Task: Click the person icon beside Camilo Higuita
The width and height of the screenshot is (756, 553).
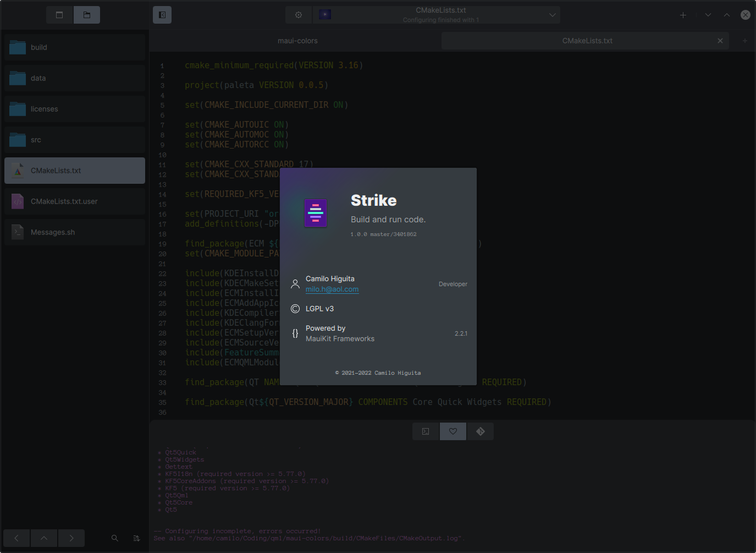Action: (x=295, y=284)
